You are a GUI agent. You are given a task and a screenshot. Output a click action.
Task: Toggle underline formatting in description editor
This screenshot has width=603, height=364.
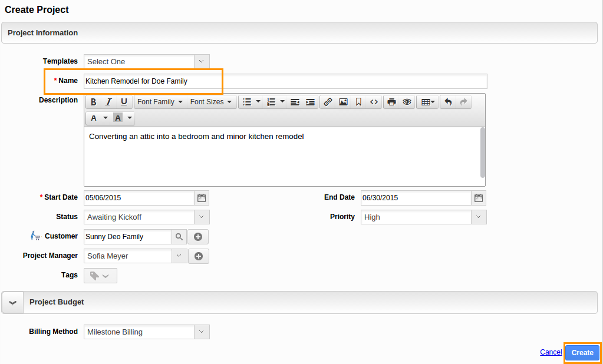[124, 102]
